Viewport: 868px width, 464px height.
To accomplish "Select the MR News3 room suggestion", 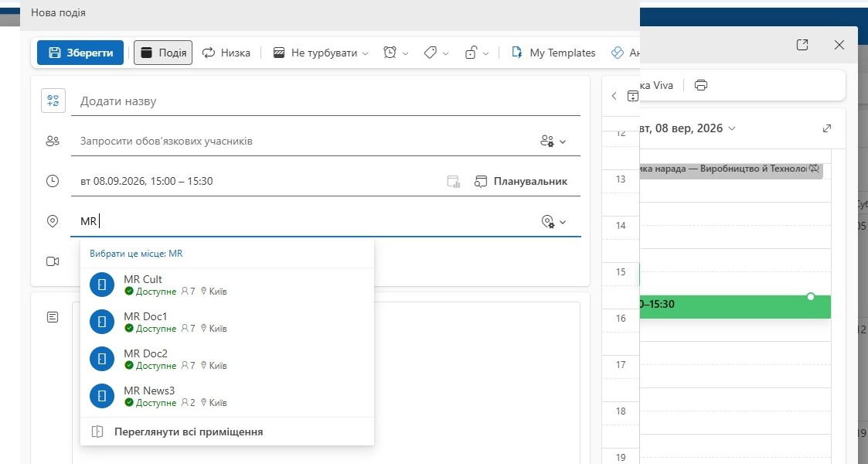I will click(227, 397).
